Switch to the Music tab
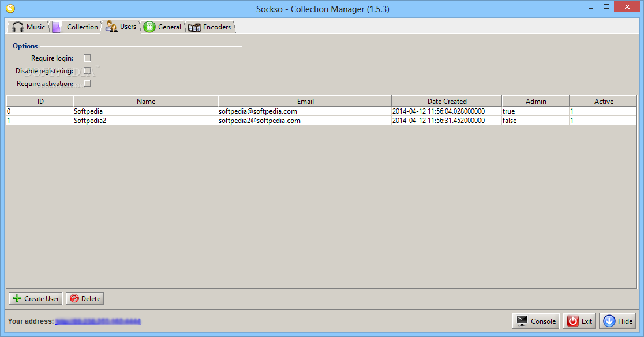This screenshot has height=337, width=644. 28,27
